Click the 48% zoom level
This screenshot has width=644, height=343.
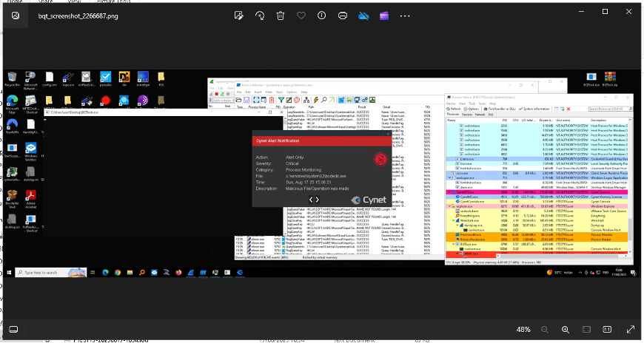coord(523,328)
